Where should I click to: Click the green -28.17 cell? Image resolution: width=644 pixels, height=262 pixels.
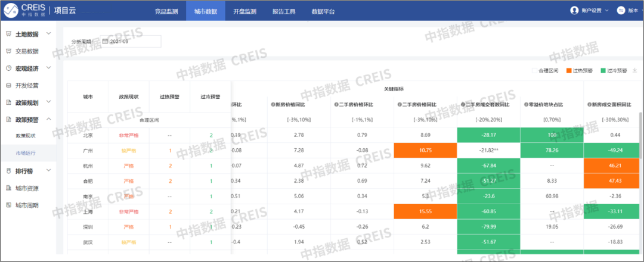click(x=488, y=135)
